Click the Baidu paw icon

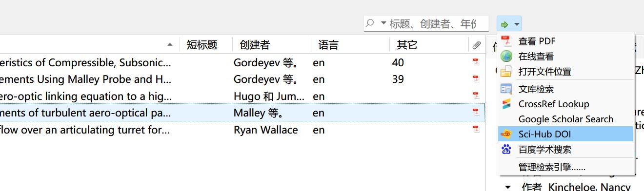[506, 149]
